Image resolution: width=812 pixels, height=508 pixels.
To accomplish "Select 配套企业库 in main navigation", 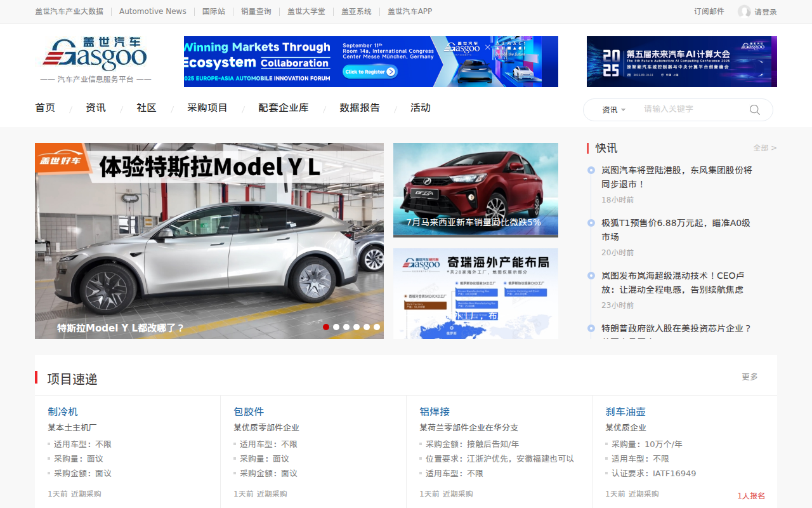I will point(284,108).
